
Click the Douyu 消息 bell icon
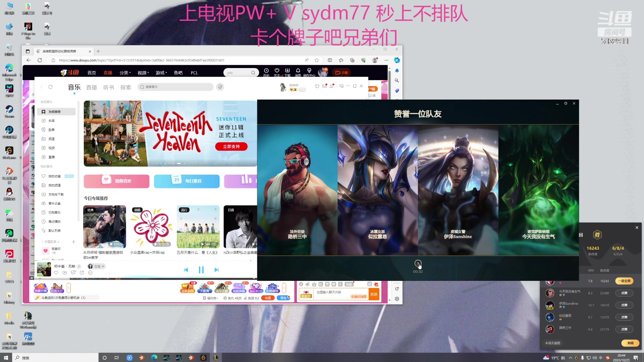(298, 72)
